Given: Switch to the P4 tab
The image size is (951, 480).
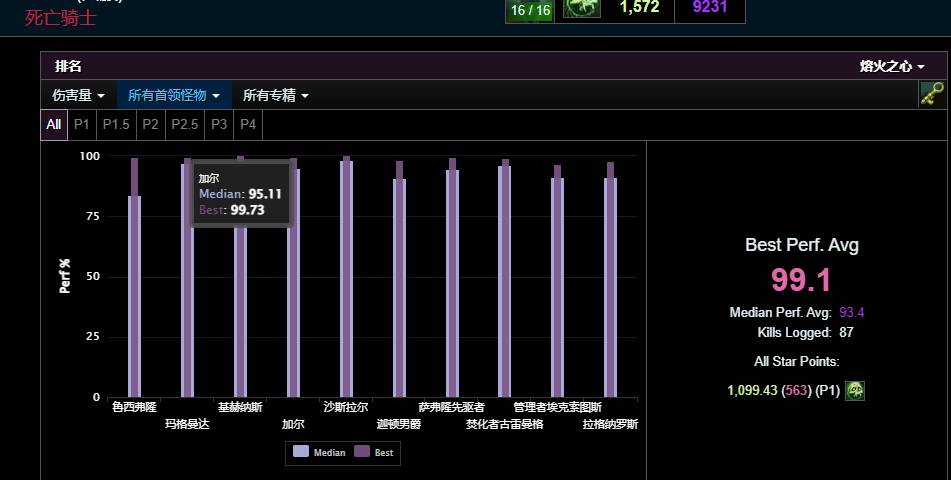Looking at the screenshot, I should click(248, 124).
